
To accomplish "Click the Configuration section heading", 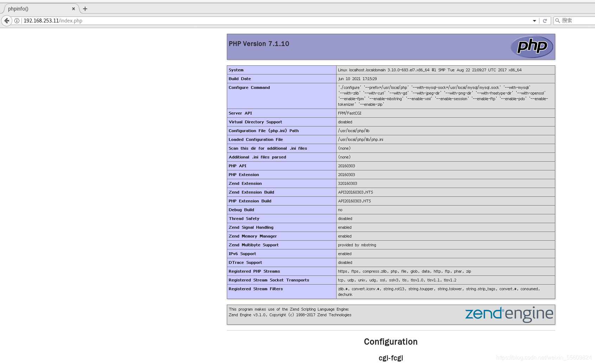I will point(391,342).
